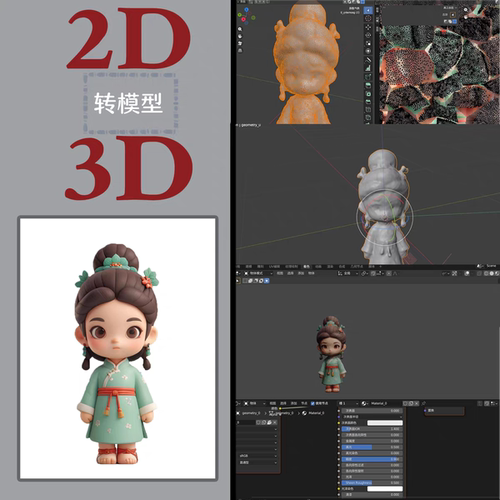Open the white subsurface color swatch
Image resolution: width=500 pixels, height=500 pixels.
tap(385, 423)
